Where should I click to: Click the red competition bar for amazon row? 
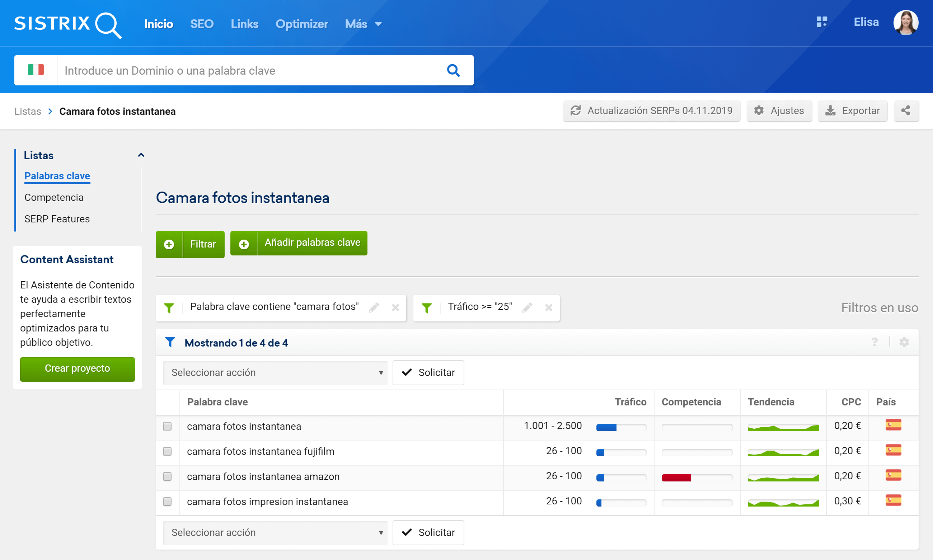click(x=676, y=478)
